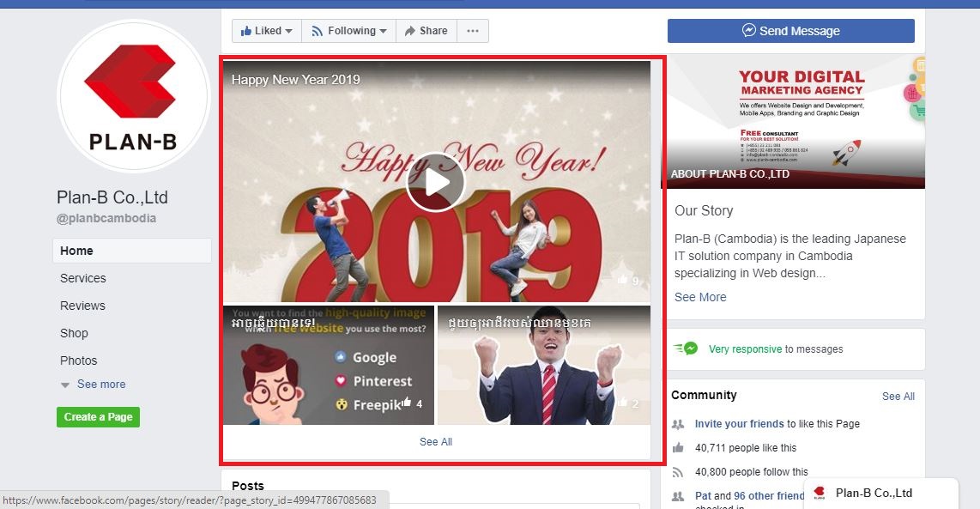
Task: Click the Plan-B profile logo picture
Action: coord(133,96)
